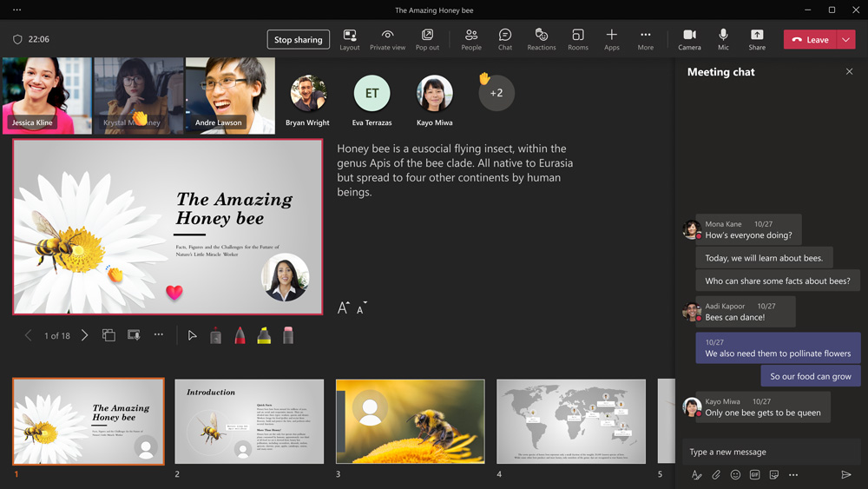Toggle Private view mode

pyautogui.click(x=387, y=39)
